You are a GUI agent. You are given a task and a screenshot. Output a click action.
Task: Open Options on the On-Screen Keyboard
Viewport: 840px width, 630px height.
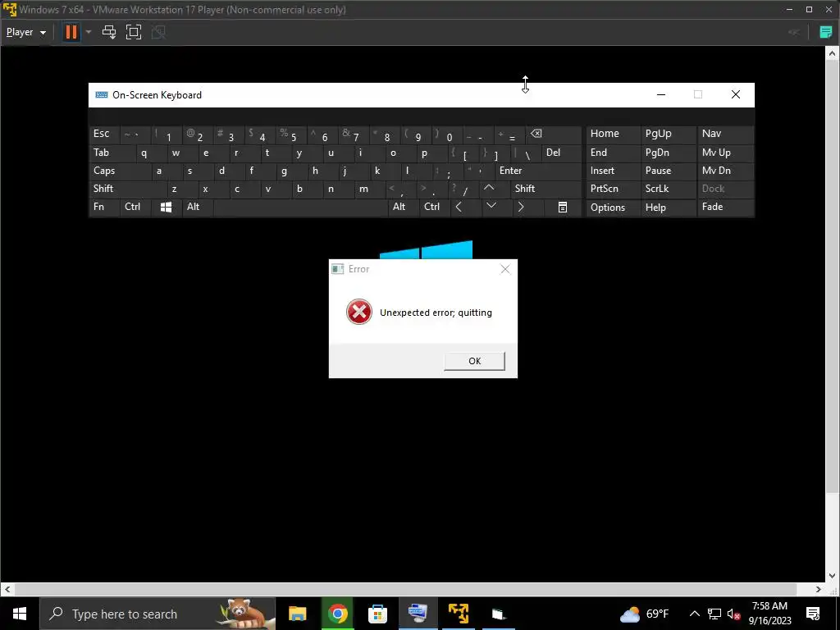coord(613,208)
